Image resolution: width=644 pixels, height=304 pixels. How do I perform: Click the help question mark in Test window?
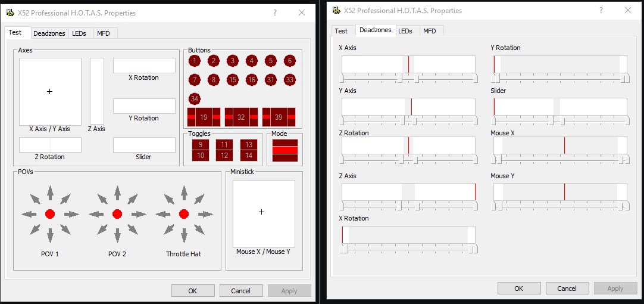tap(275, 13)
